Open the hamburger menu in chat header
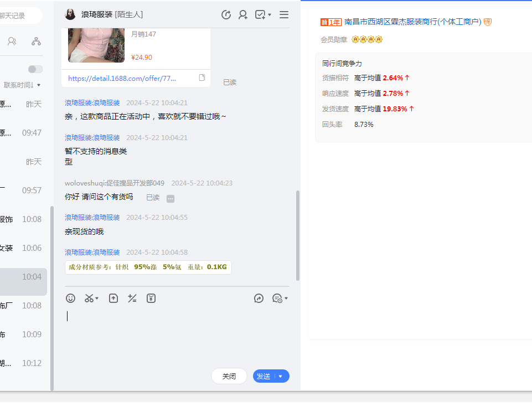This screenshot has height=417, width=532. [284, 15]
